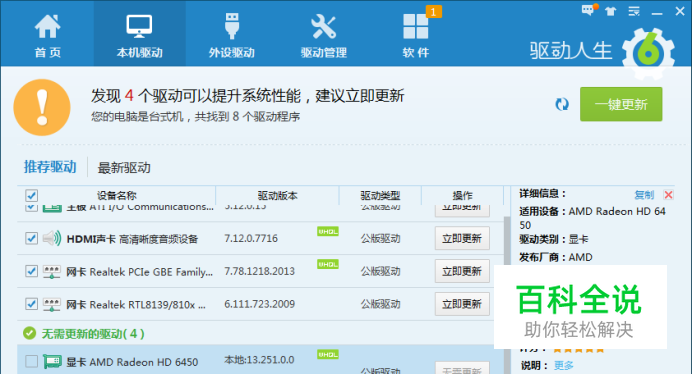This screenshot has height=374, width=692.
Task: Open the feedback message icon
Action: coord(589,10)
